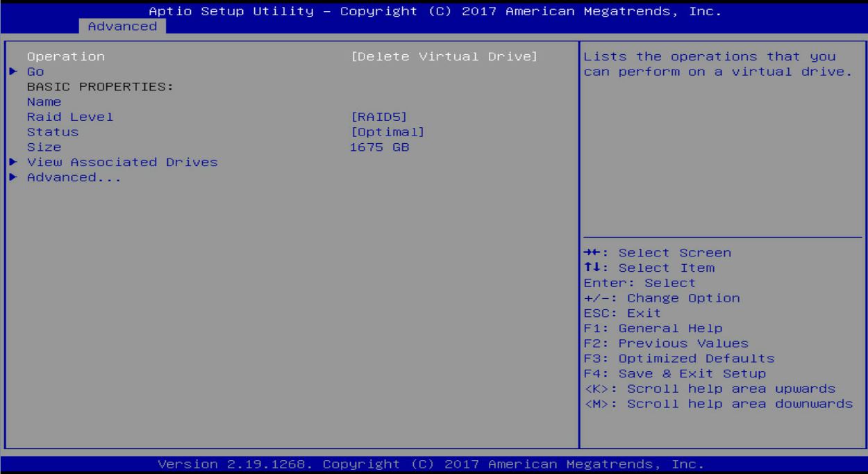
Task: Click the Scroll help area downwards hint
Action: (719, 404)
